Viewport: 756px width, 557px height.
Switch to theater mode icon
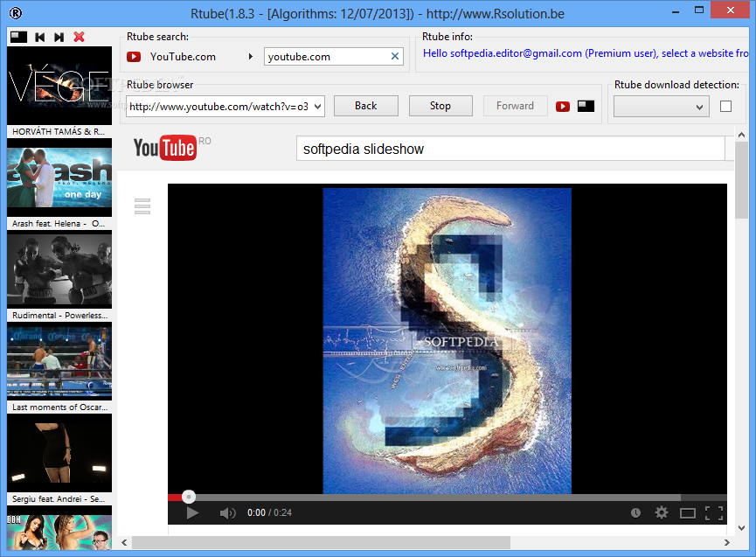click(688, 513)
